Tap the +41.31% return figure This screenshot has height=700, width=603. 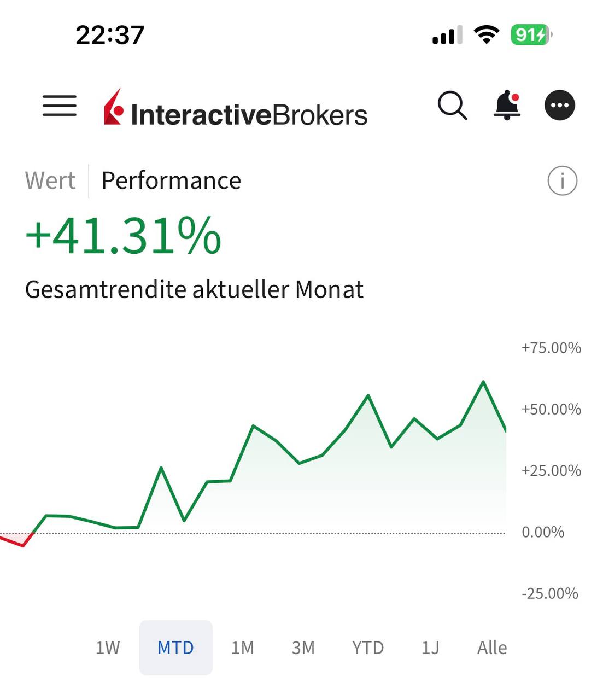pyautogui.click(x=124, y=236)
